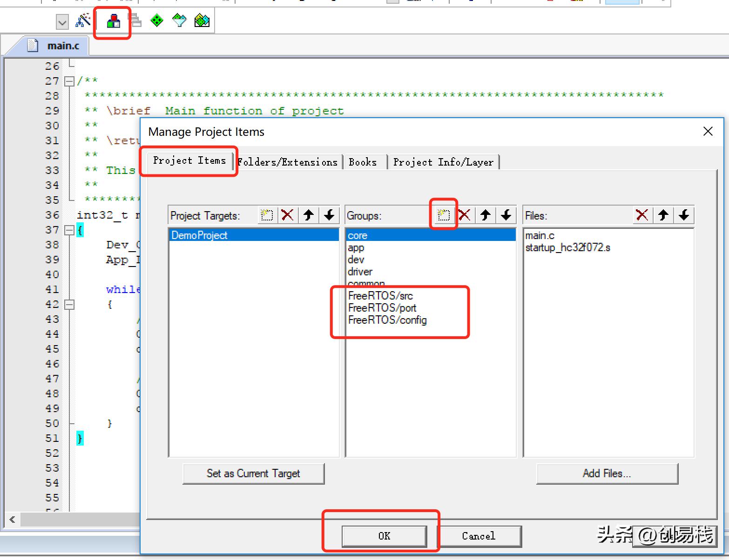Move a file down using Files down-arrow icon
This screenshot has width=729, height=560.
[684, 215]
